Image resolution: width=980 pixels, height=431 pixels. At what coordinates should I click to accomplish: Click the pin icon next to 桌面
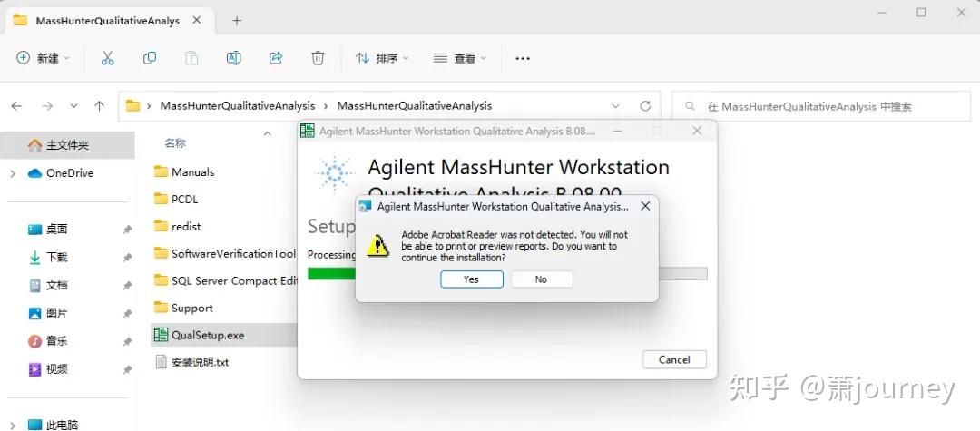click(x=128, y=230)
